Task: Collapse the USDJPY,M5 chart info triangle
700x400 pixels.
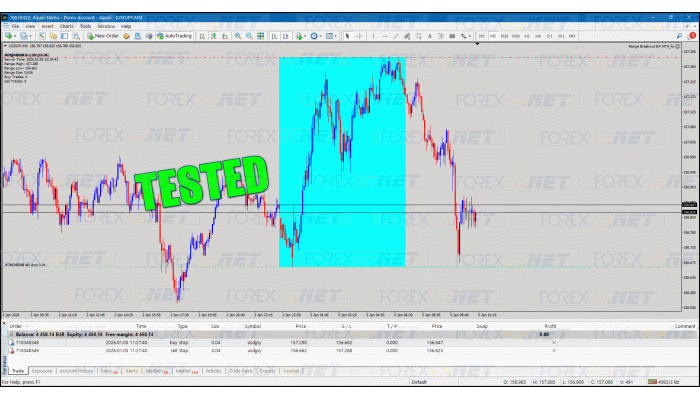Action: [x=5, y=46]
